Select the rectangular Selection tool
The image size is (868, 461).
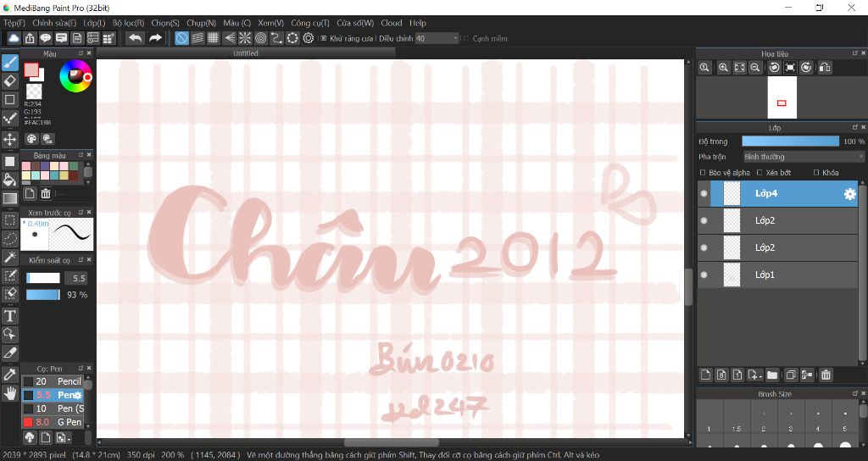(10, 220)
